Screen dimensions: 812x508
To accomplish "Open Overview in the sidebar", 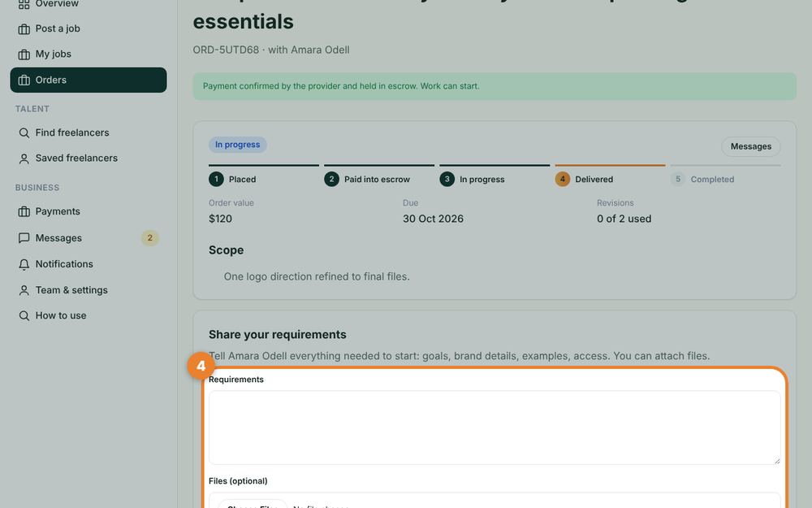I will click(x=89, y=4).
